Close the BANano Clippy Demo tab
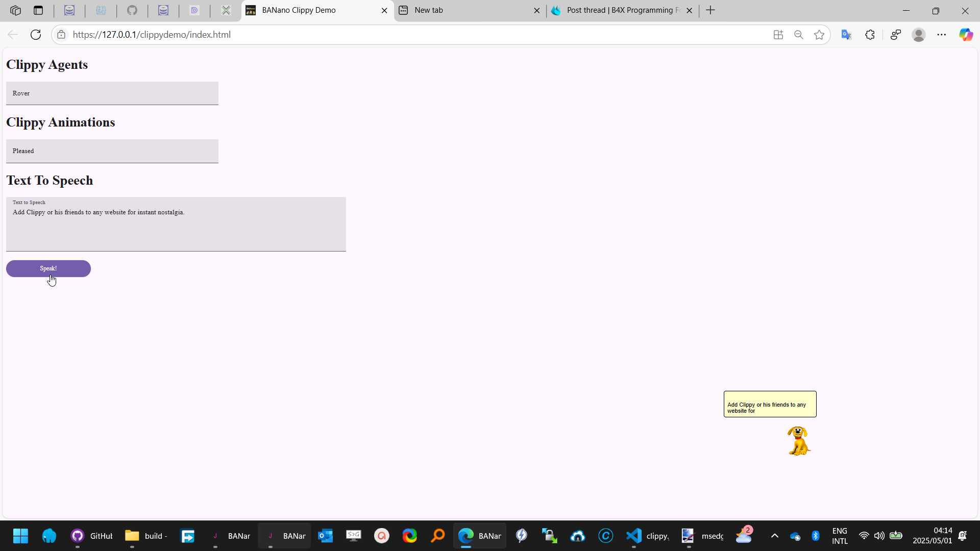 384,10
